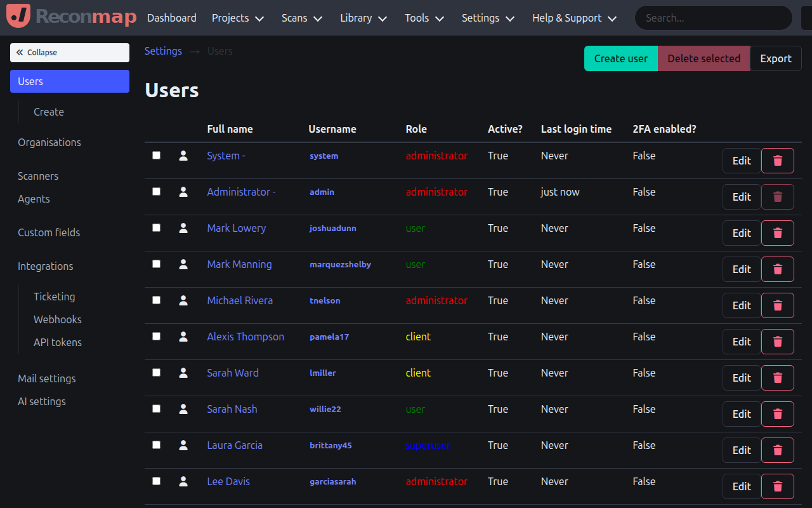
Task: Open the Scans menu
Action: pyautogui.click(x=301, y=18)
